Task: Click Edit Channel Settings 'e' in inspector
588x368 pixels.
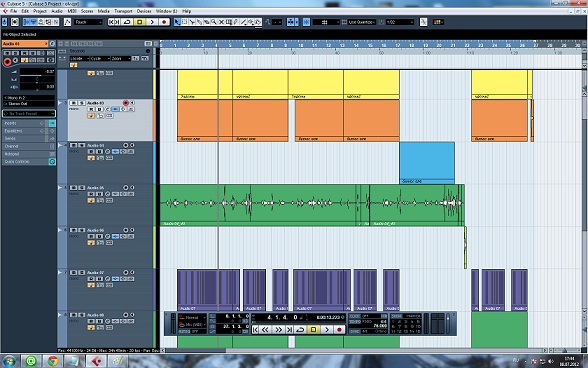Action: 52,44
